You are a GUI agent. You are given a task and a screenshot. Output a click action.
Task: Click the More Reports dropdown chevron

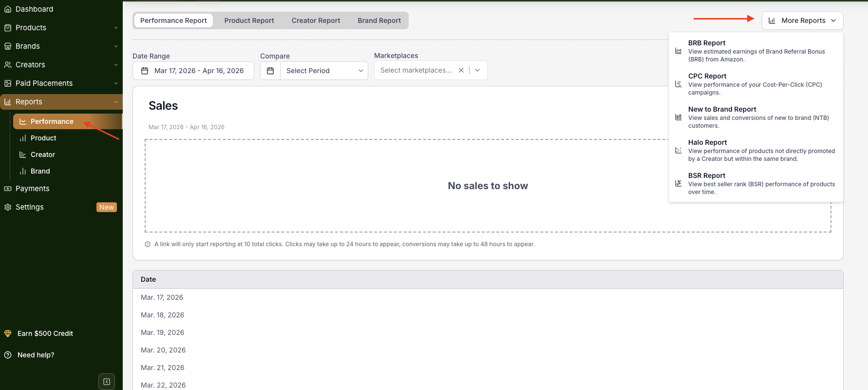pos(833,20)
